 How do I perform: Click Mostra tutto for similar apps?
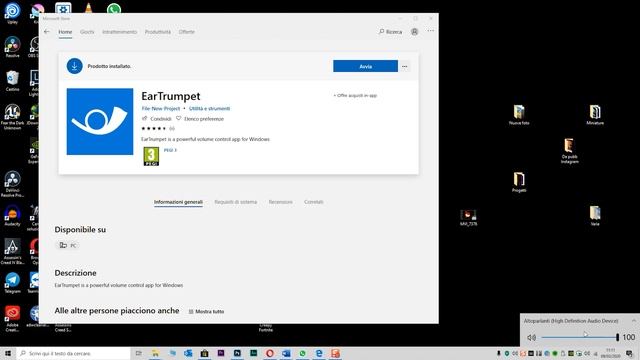(206, 311)
